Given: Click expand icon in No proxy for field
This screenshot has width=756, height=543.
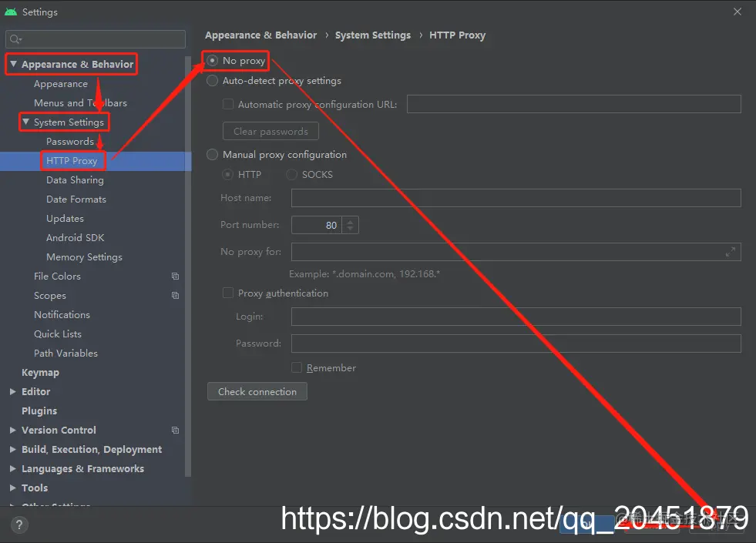Looking at the screenshot, I should [x=731, y=252].
